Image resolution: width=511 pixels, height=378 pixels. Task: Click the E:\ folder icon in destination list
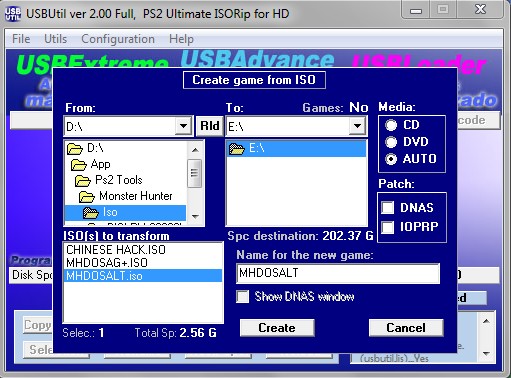point(237,149)
